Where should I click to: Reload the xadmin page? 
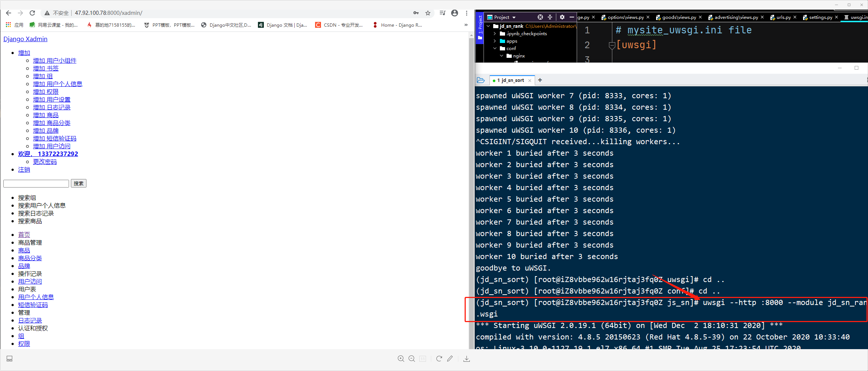point(32,13)
